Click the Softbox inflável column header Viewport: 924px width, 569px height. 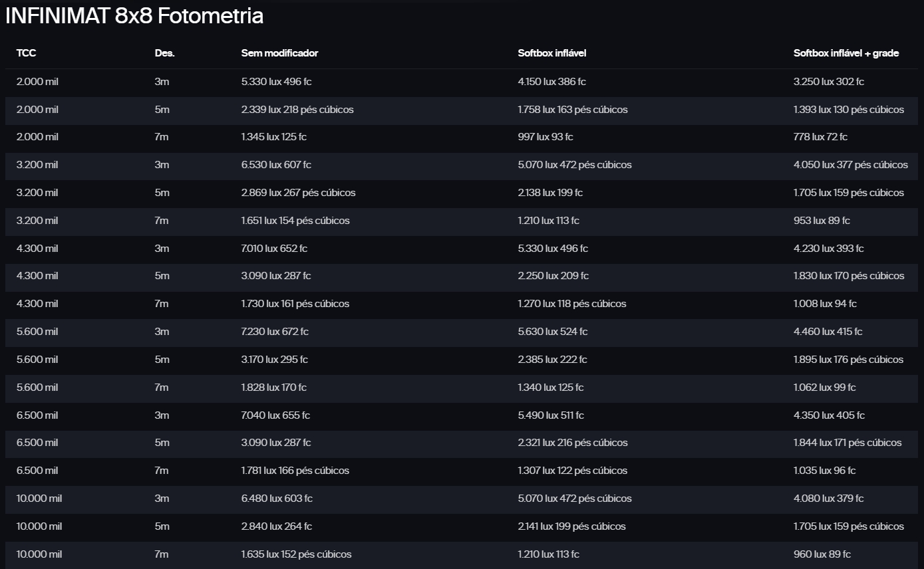(551, 53)
